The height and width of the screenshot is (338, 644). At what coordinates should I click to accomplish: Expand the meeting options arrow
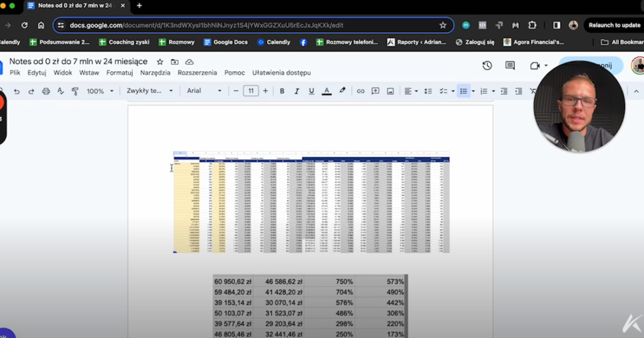click(x=546, y=65)
